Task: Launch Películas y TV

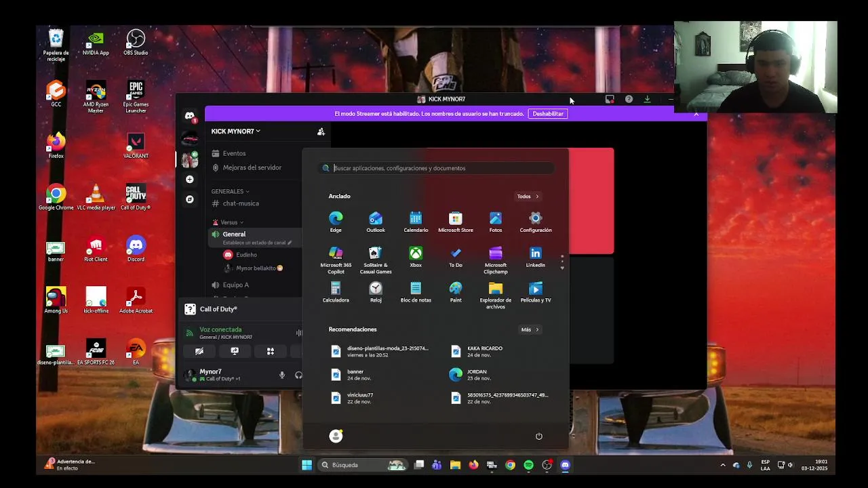Action: tap(536, 292)
